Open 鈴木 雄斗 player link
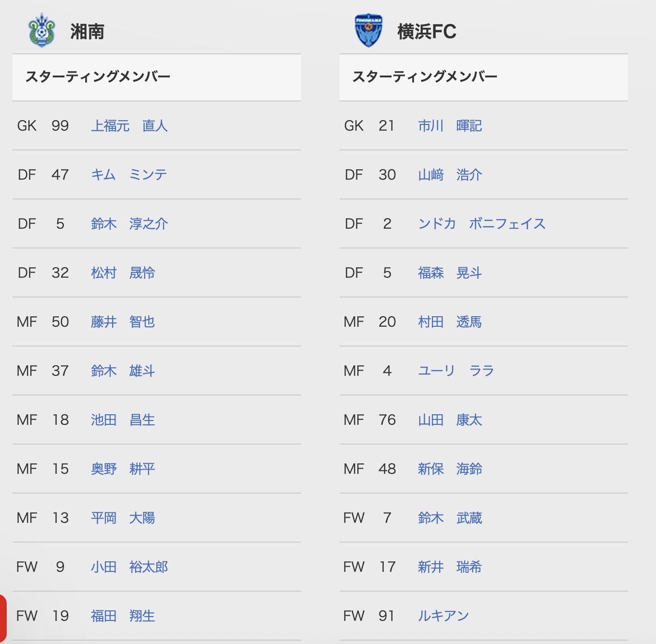This screenshot has width=656, height=644. (x=123, y=371)
